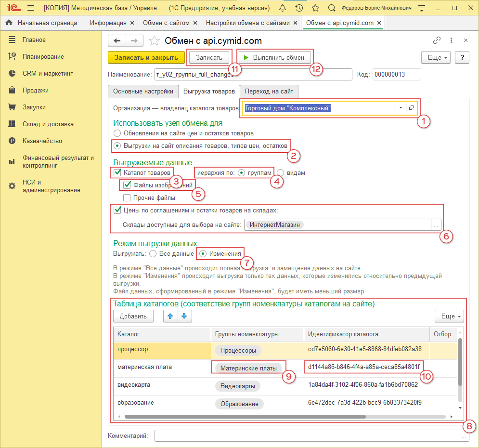Switch to Основные настройки tab
The width and height of the screenshot is (479, 448).
(x=143, y=92)
